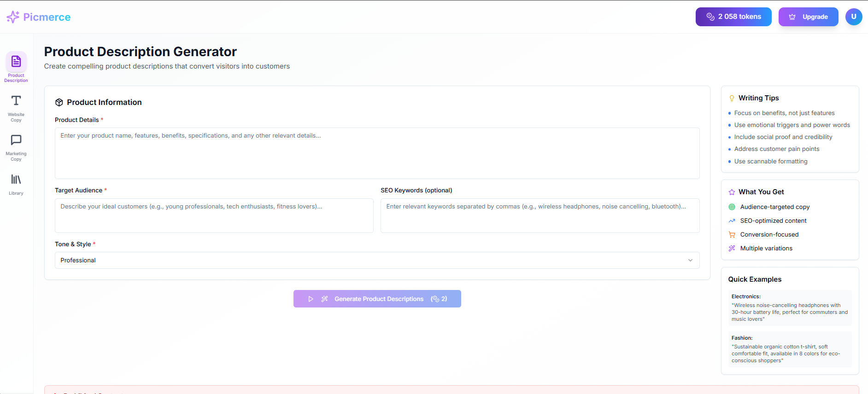Screen dimensions: 868x394
Task: Click the SEO Keywords (optional) label
Action: (x=416, y=191)
